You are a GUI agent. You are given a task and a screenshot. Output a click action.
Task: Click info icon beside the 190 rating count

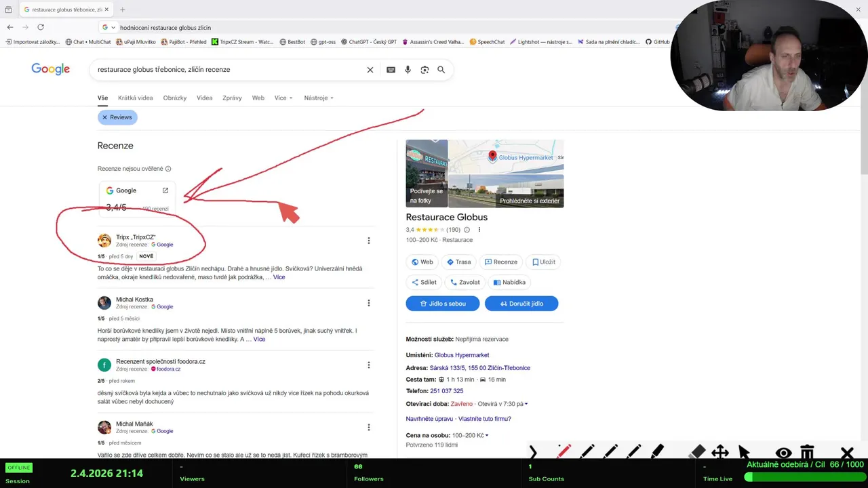click(467, 230)
